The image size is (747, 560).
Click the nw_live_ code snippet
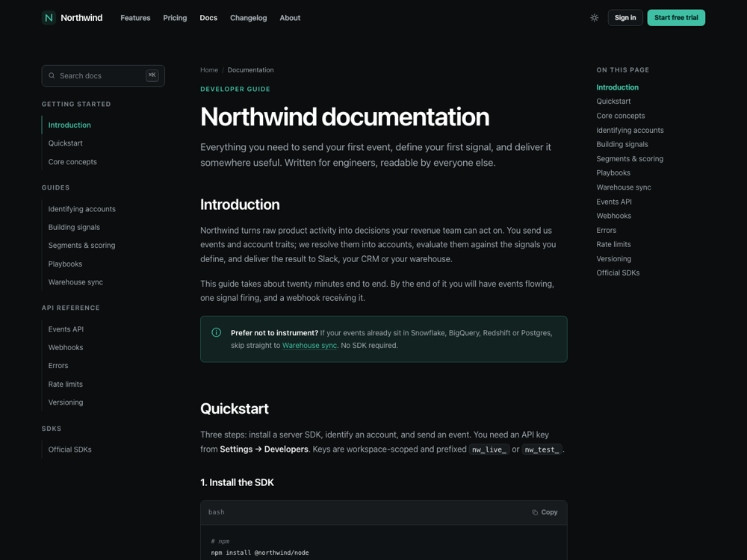pyautogui.click(x=489, y=449)
